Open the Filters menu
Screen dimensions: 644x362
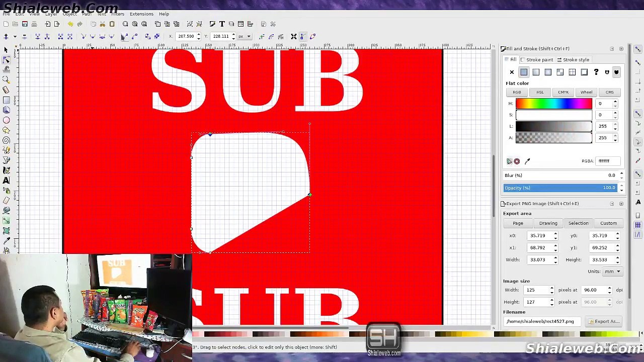point(118,14)
